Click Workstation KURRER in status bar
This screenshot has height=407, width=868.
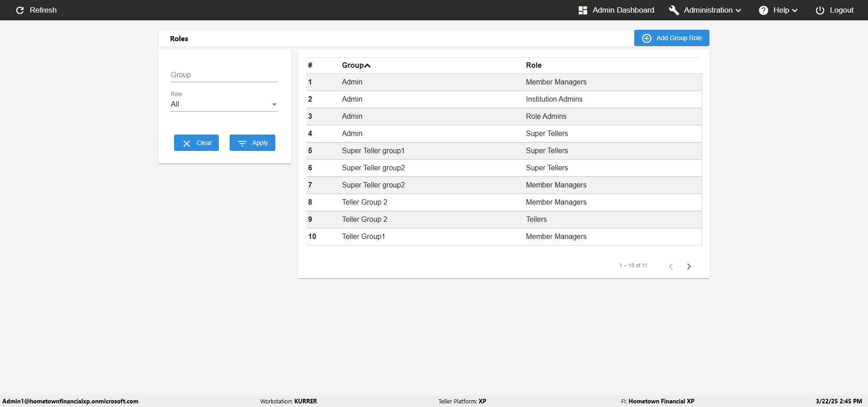tap(288, 401)
